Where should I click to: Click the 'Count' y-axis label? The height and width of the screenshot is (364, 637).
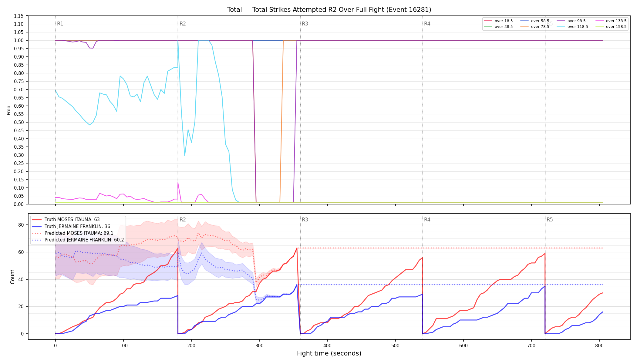[12, 277]
